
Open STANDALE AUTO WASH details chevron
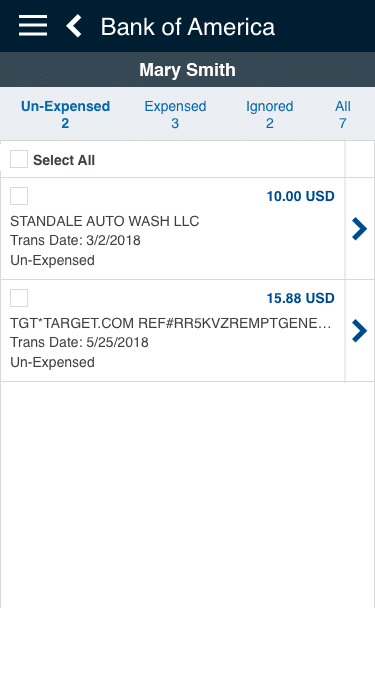pyautogui.click(x=359, y=229)
